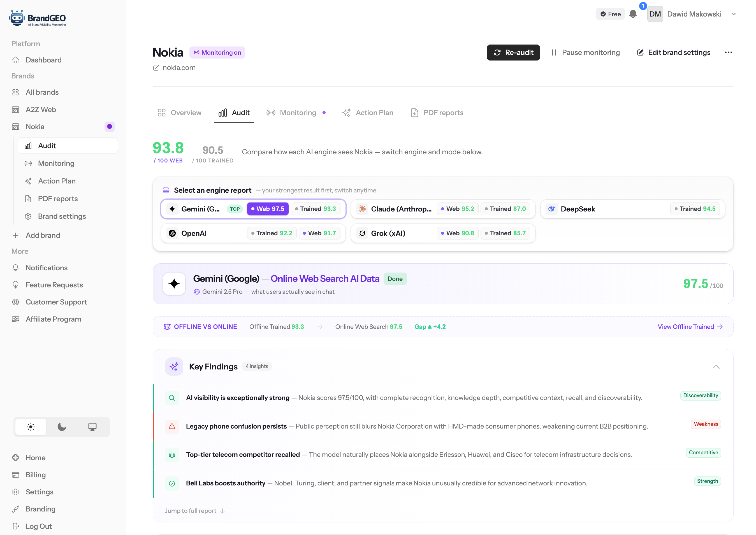Open Edit brand settings
Viewport: 756px width, 535px height.
[674, 52]
